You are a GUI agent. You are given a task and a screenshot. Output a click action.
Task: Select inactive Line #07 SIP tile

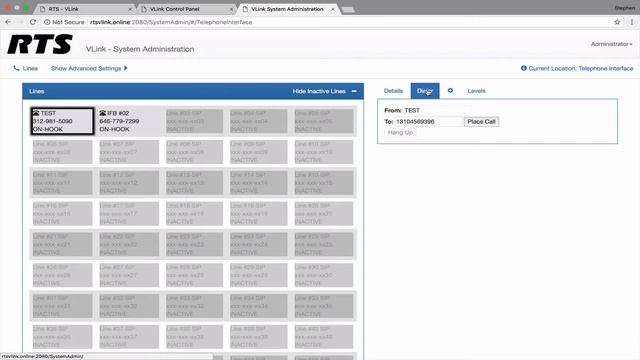129,152
